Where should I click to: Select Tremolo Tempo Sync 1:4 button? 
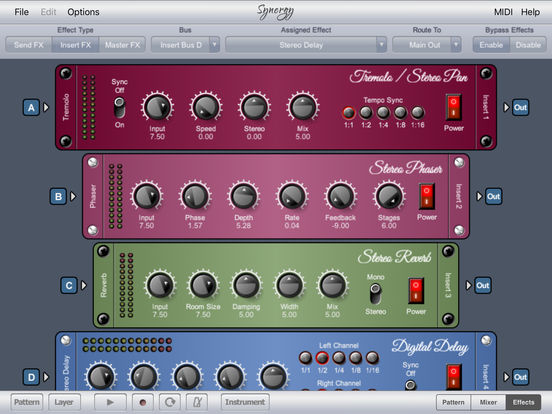tap(383, 113)
